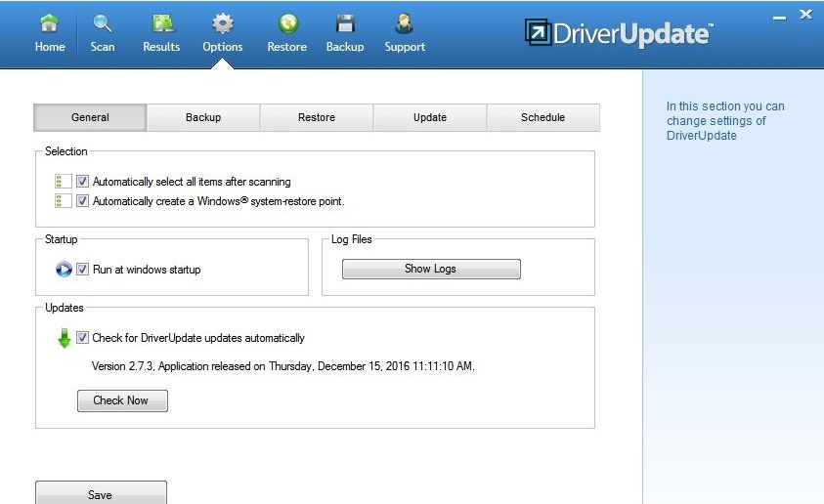Screen dimensions: 824x504
Task: Toggle Automatically select all items after scanning
Action: 82,181
